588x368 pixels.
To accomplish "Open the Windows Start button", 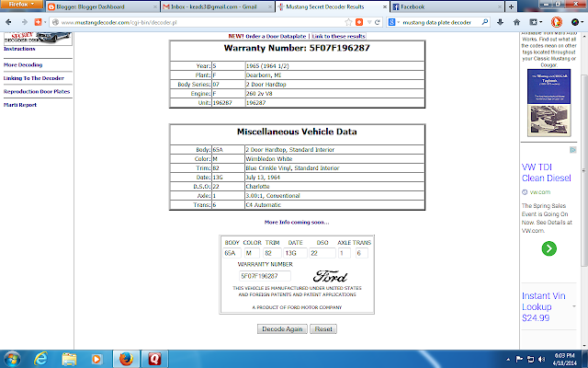I will tap(12, 359).
